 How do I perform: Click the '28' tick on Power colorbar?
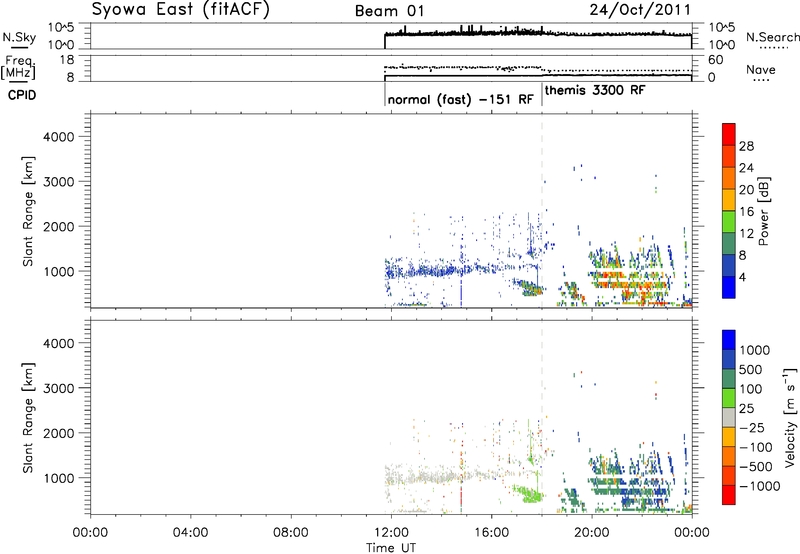pyautogui.click(x=746, y=146)
